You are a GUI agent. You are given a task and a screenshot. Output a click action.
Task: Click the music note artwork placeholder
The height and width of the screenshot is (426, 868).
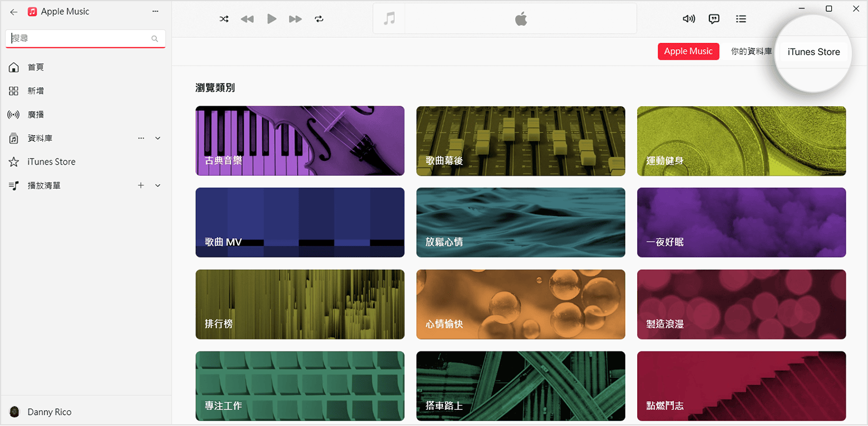click(x=389, y=18)
